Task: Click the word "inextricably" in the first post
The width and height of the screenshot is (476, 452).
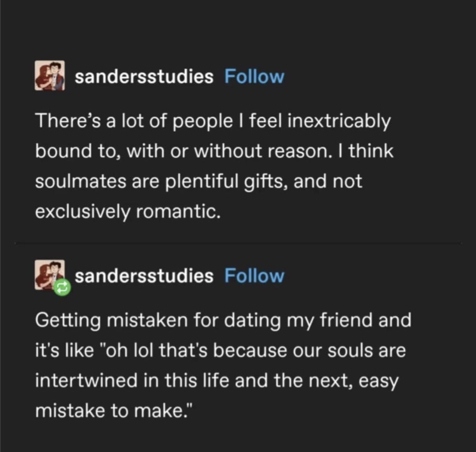Action: click(339, 121)
